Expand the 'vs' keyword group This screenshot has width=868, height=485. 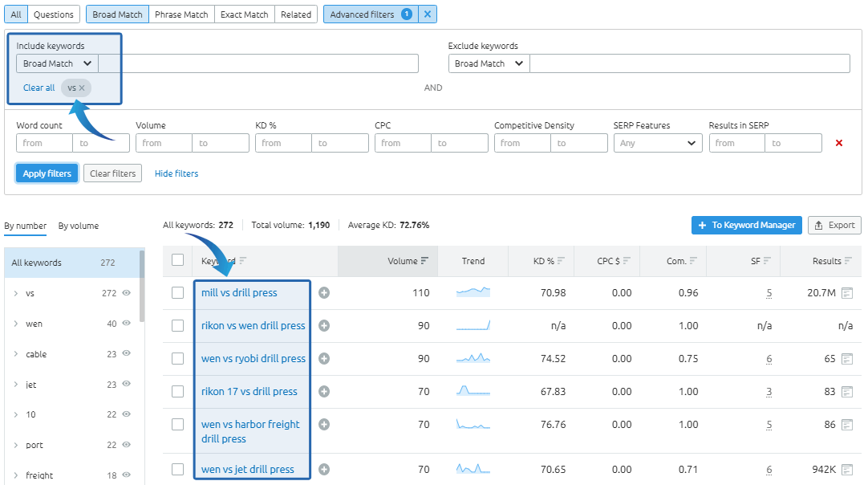coord(15,293)
